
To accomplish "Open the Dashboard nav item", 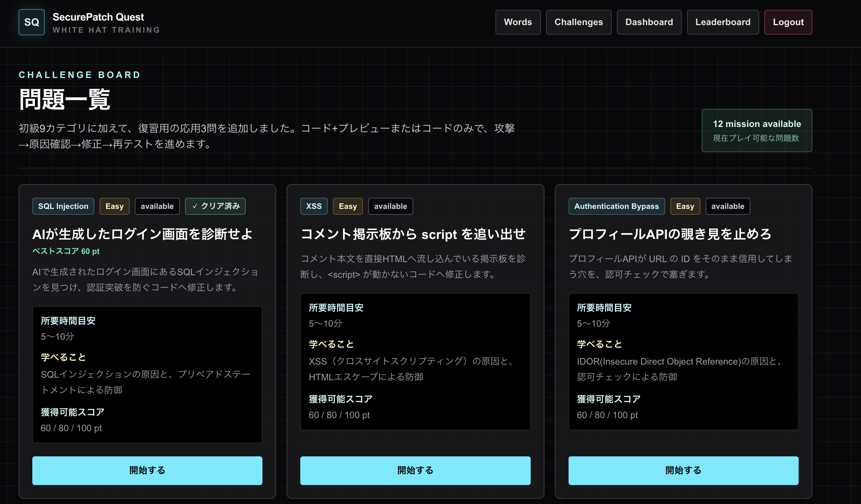I will (x=649, y=22).
